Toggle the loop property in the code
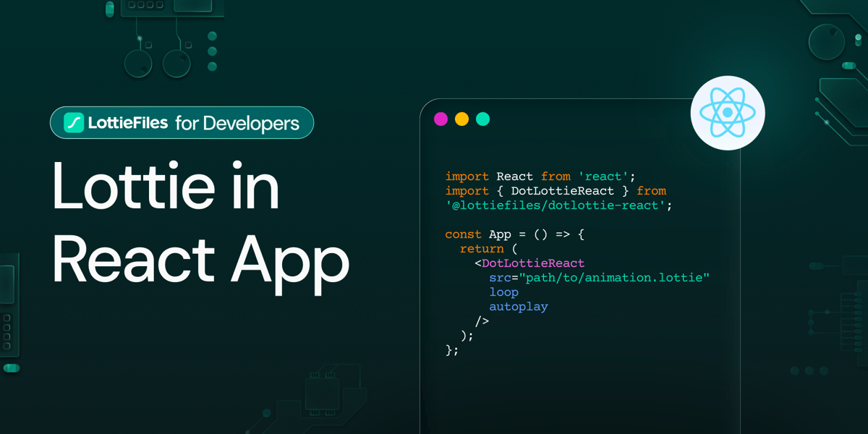This screenshot has width=868, height=434. (x=503, y=292)
